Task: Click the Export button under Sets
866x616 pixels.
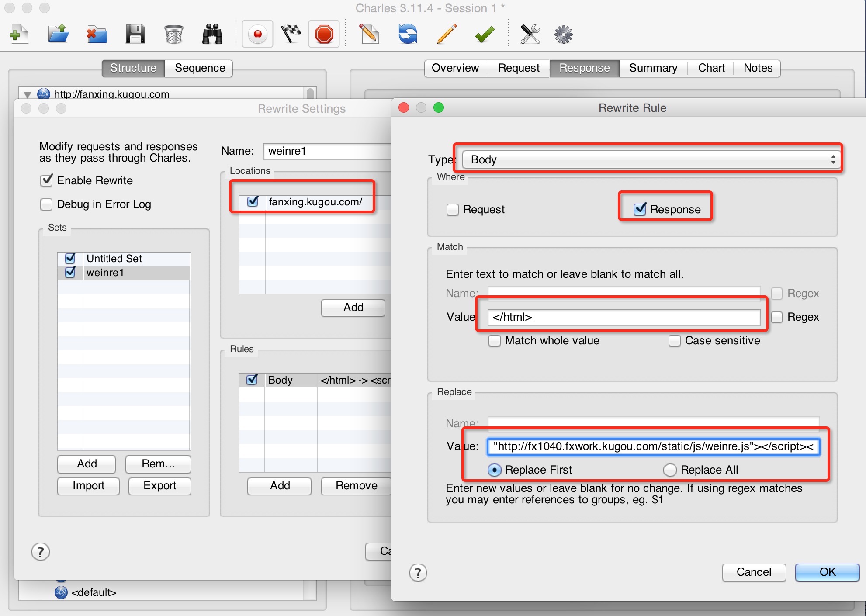Action: pyautogui.click(x=159, y=486)
